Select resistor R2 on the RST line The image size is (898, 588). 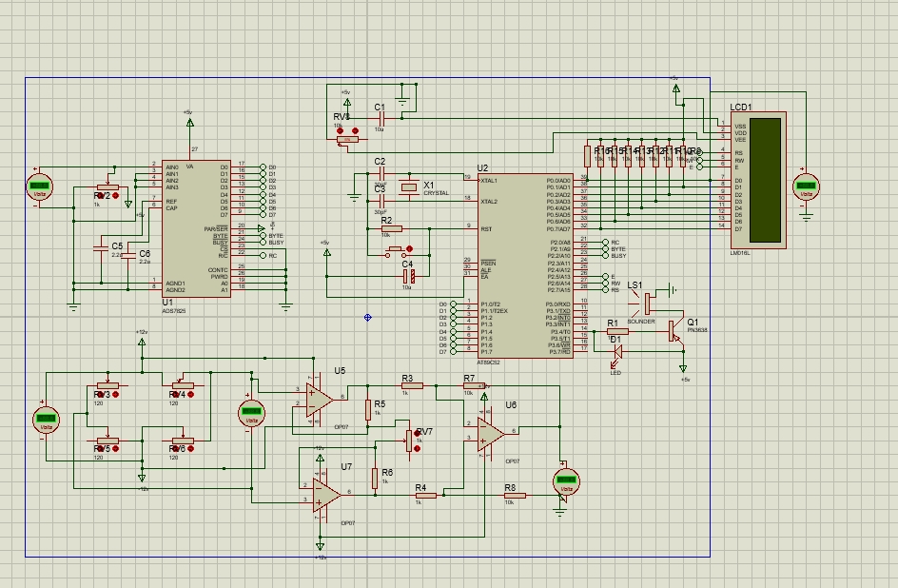[392, 229]
